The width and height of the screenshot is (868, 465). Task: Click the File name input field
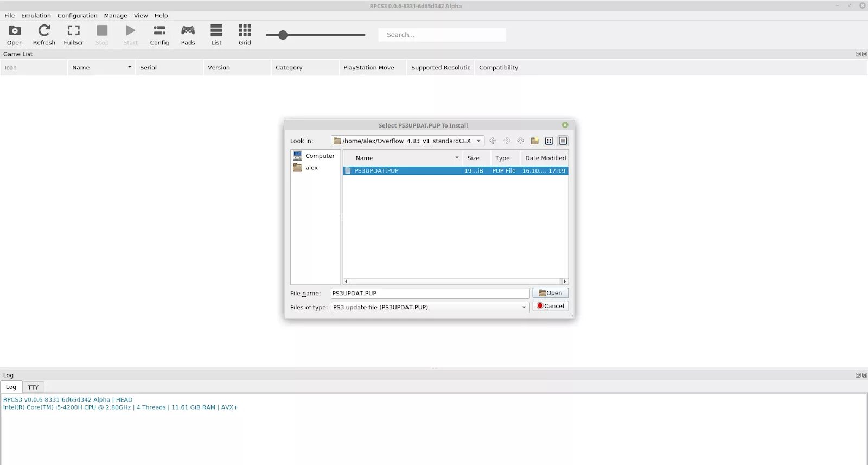(x=430, y=294)
